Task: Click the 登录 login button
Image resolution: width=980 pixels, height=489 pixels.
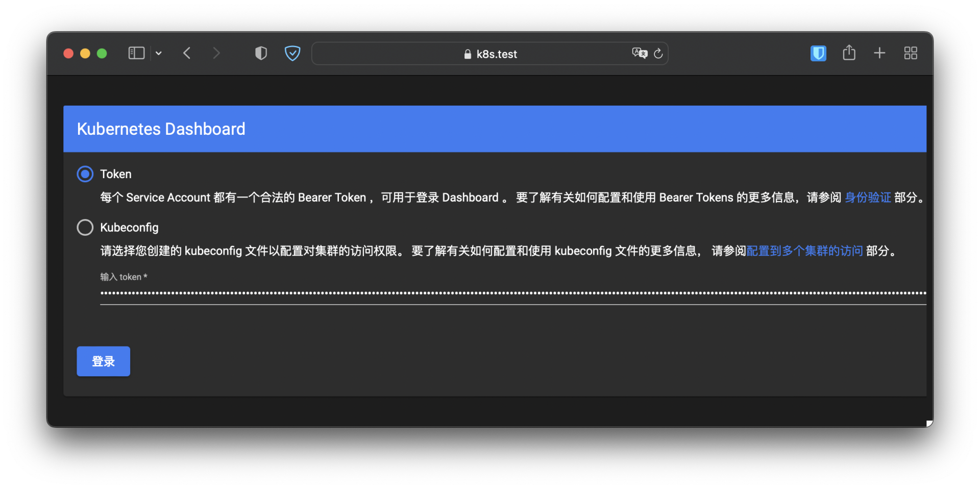Action: pyautogui.click(x=103, y=361)
